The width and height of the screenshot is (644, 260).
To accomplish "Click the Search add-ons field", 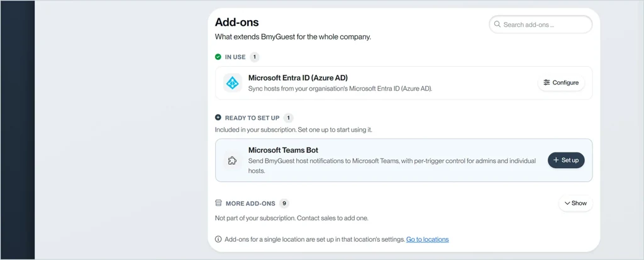I will pyautogui.click(x=540, y=25).
